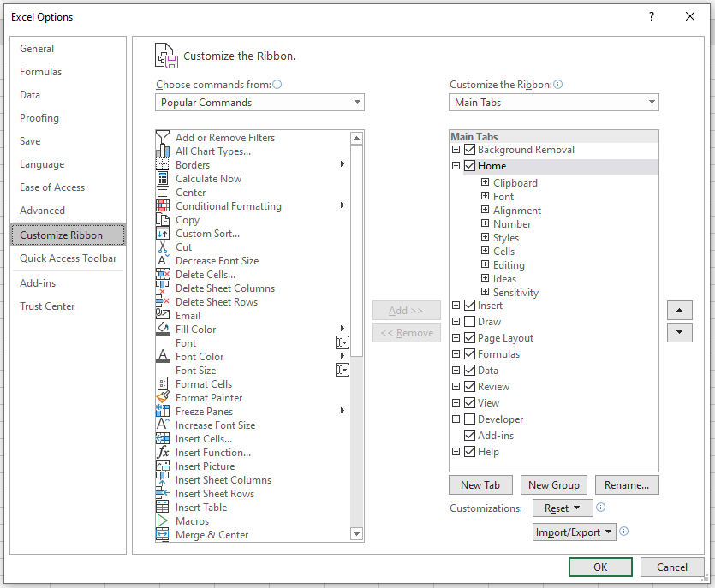
Task: Open the Customize the Ribbon dropdown
Action: (x=652, y=101)
